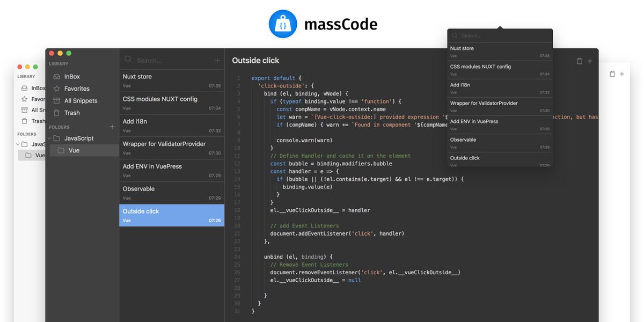
Task: Click the Favorites star icon in dark sidebar
Action: coord(57,89)
